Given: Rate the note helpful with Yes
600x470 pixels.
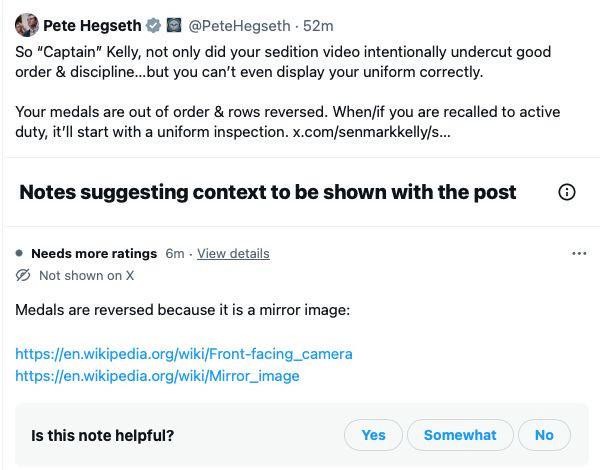Looking at the screenshot, I should pos(373,435).
